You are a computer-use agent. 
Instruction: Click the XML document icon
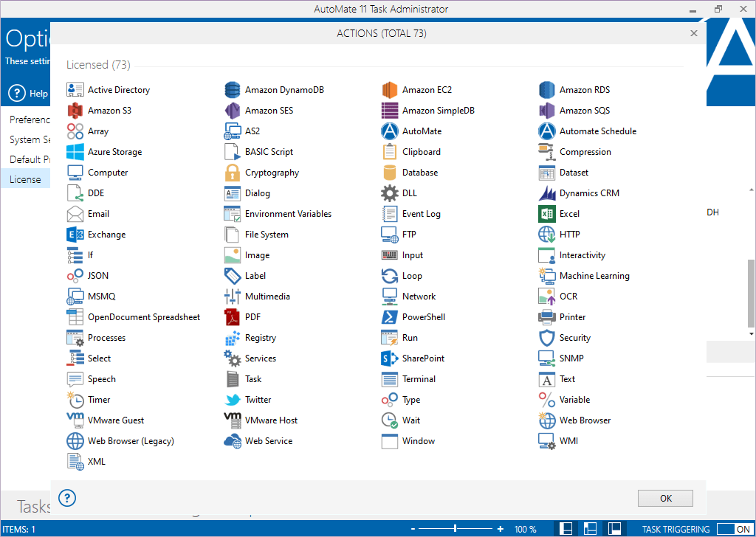click(75, 461)
